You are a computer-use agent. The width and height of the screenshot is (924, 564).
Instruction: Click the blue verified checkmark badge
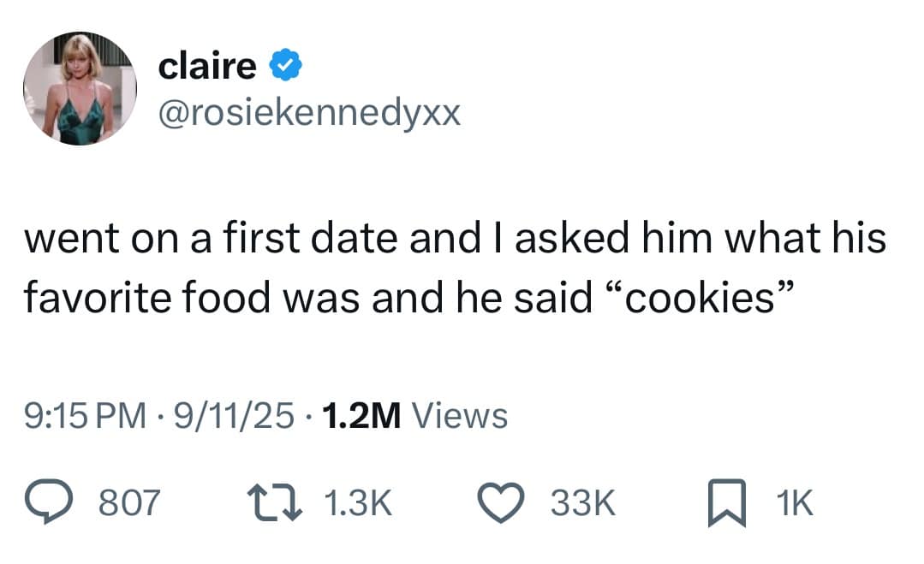coord(284,66)
